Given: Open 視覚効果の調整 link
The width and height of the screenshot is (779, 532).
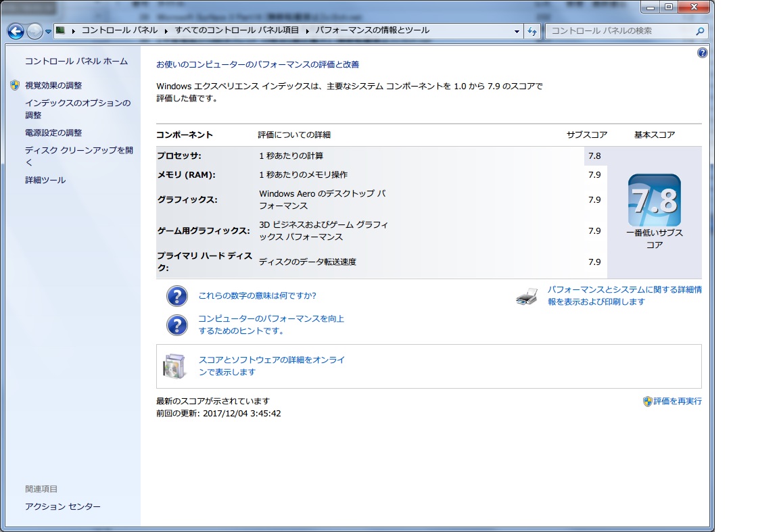Looking at the screenshot, I should click(53, 85).
